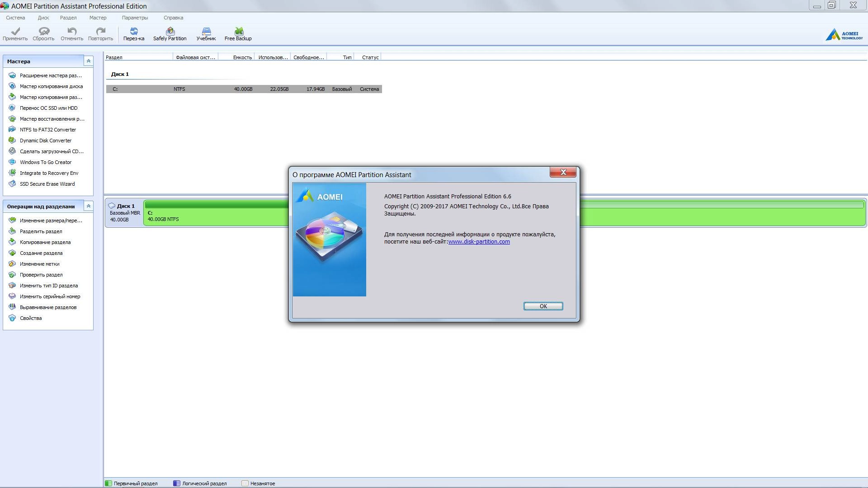The width and height of the screenshot is (868, 488).
Task: Click the Статус column header
Action: tap(368, 57)
